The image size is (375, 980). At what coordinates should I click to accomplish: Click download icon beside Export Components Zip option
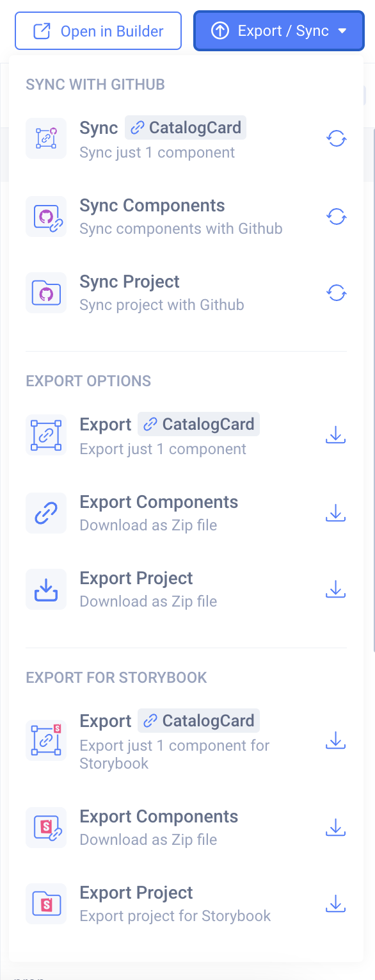point(336,513)
